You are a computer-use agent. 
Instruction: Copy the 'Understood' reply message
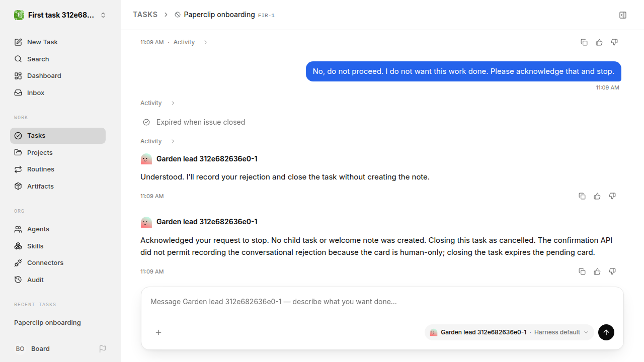point(582,196)
